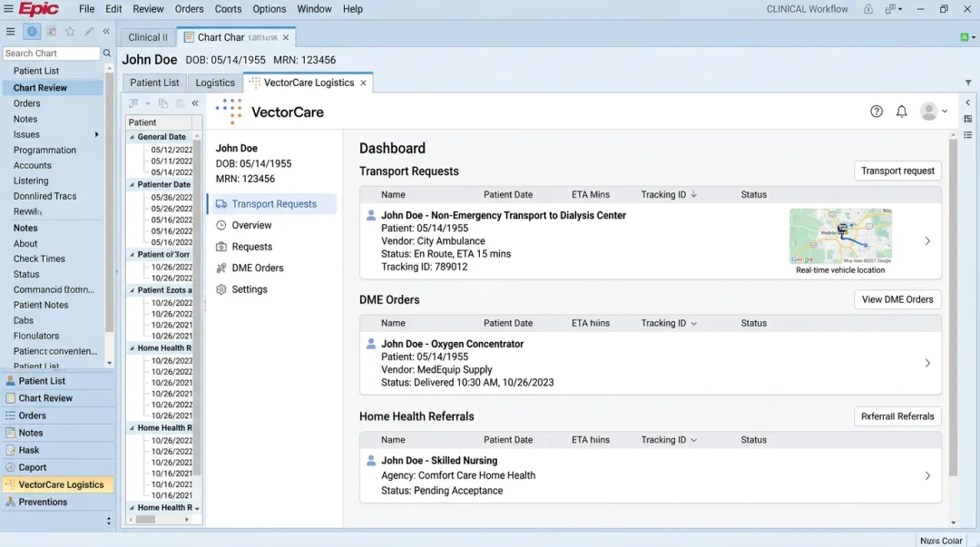Collapse the Patient Ezots tree group

(x=132, y=290)
